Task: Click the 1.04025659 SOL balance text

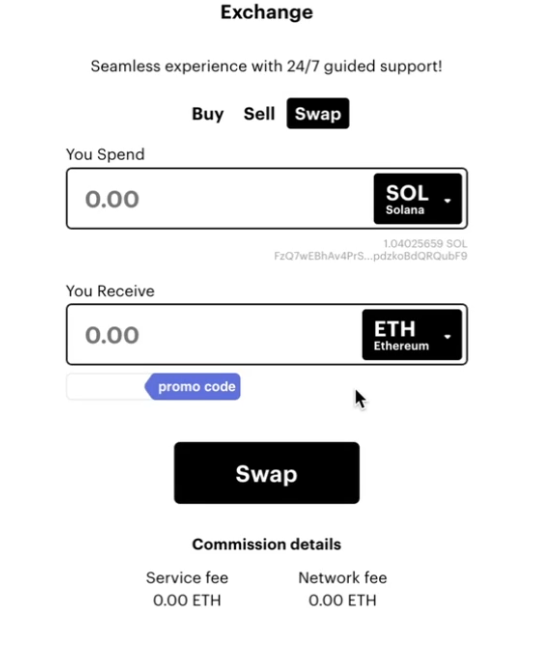Action: pyautogui.click(x=425, y=243)
